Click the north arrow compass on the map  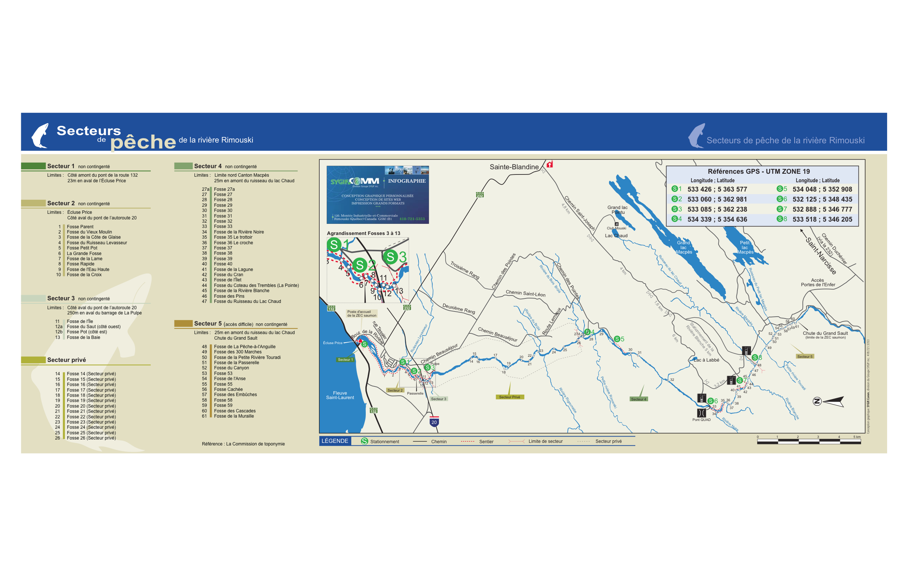pyautogui.click(x=828, y=401)
